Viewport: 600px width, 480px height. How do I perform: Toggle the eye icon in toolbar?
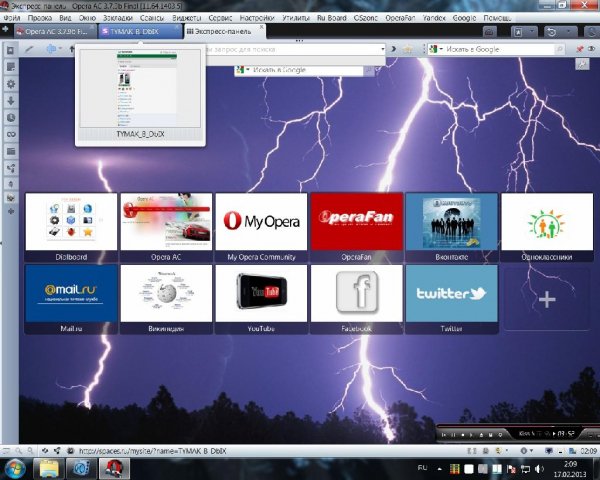point(592,49)
